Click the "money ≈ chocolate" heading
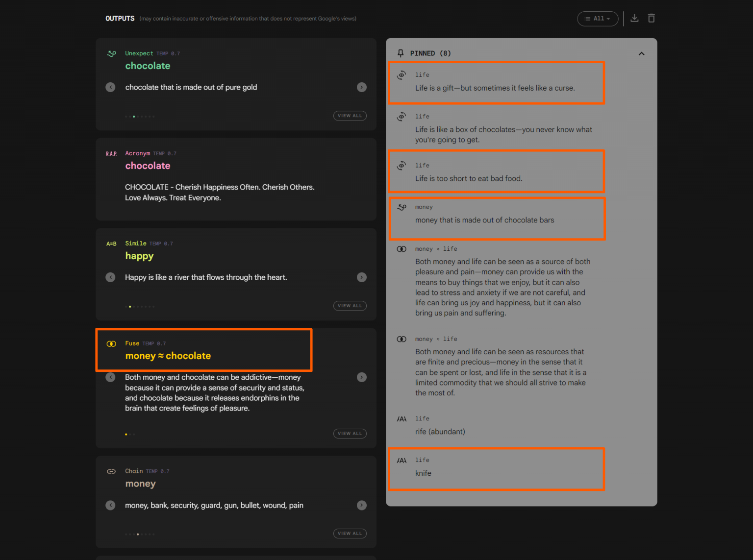 [x=168, y=356]
